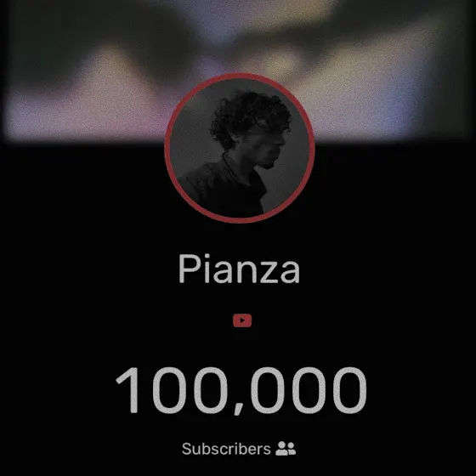Click the comma in 100,000
The image size is (476, 476).
point(239,409)
